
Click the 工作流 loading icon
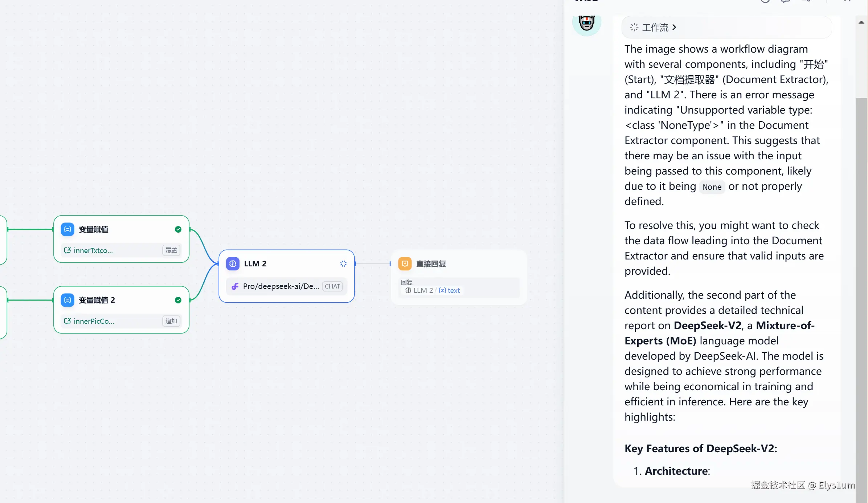click(x=634, y=28)
